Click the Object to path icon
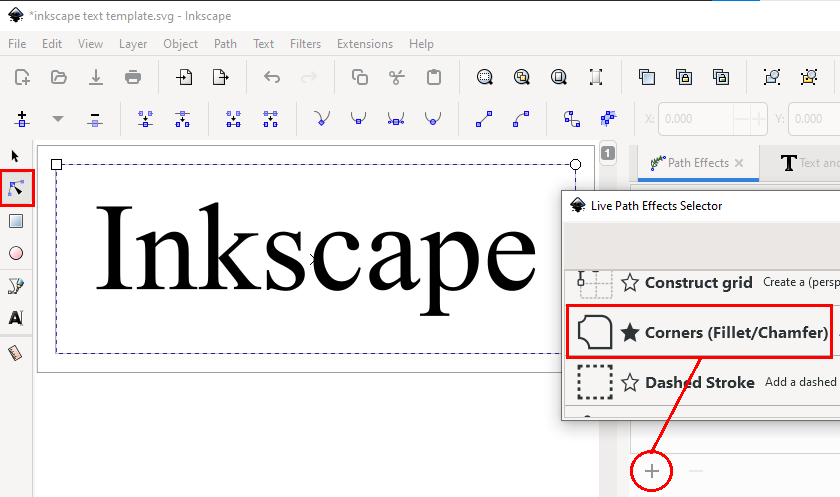The width and height of the screenshot is (840, 497). coord(572,119)
